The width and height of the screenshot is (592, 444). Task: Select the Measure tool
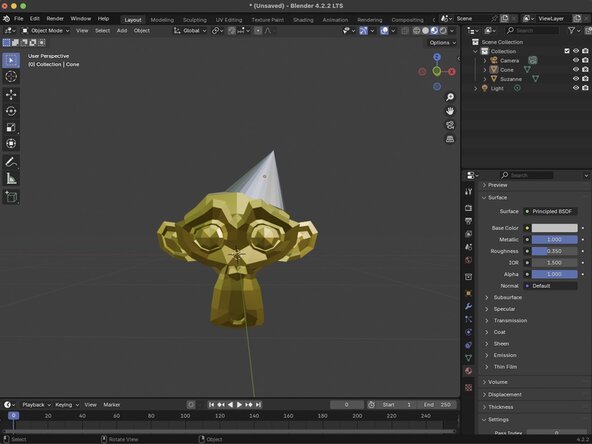tap(11, 179)
